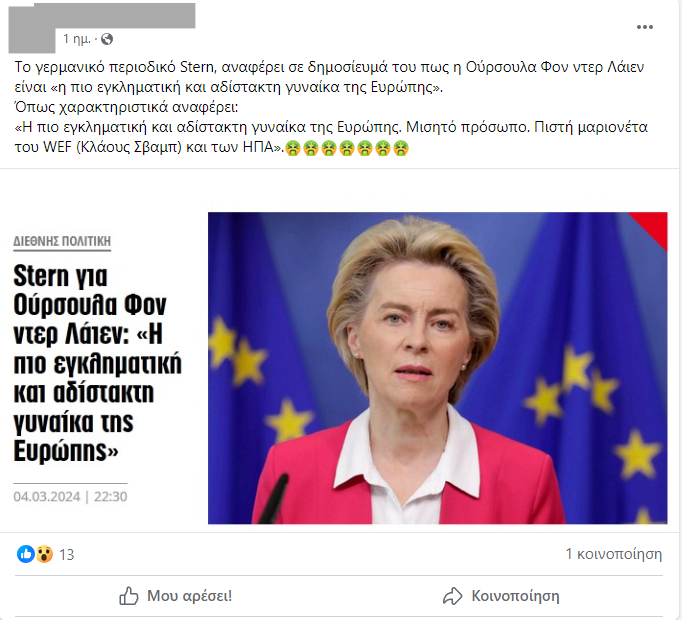Click the 1 ημ. post timestamp
682x620 pixels.
77,39
